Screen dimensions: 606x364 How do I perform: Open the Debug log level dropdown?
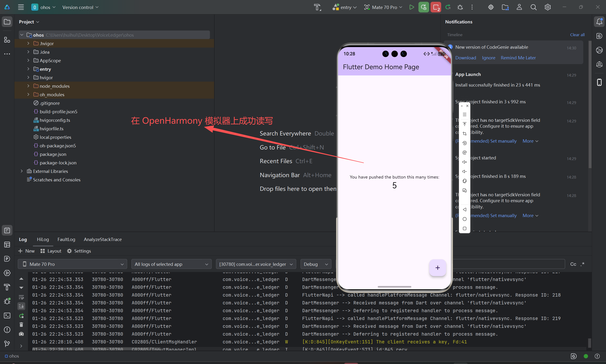pyautogui.click(x=316, y=264)
